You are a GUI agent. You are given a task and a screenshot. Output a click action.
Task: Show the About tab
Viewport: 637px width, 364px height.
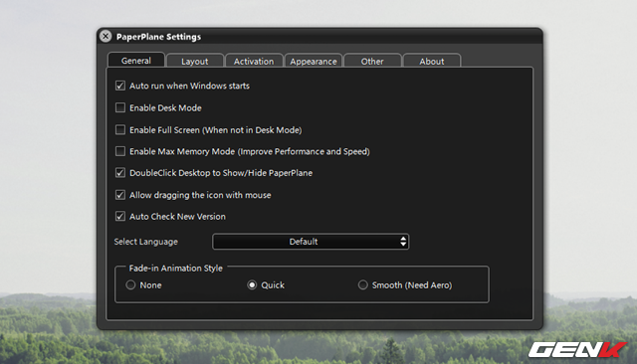(432, 62)
